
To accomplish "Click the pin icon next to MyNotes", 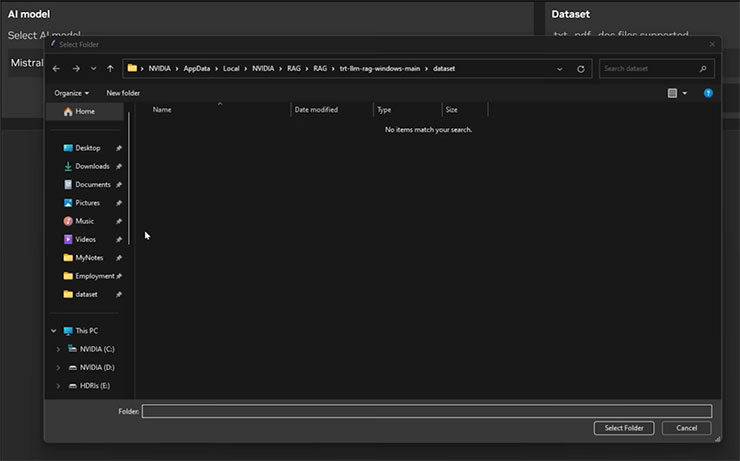I will coord(119,258).
